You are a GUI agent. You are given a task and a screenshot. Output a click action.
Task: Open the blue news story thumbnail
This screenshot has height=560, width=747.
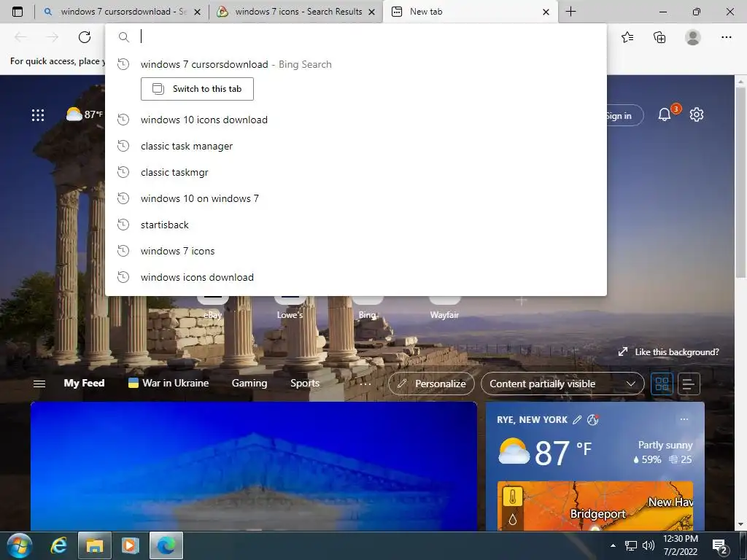pos(254,466)
